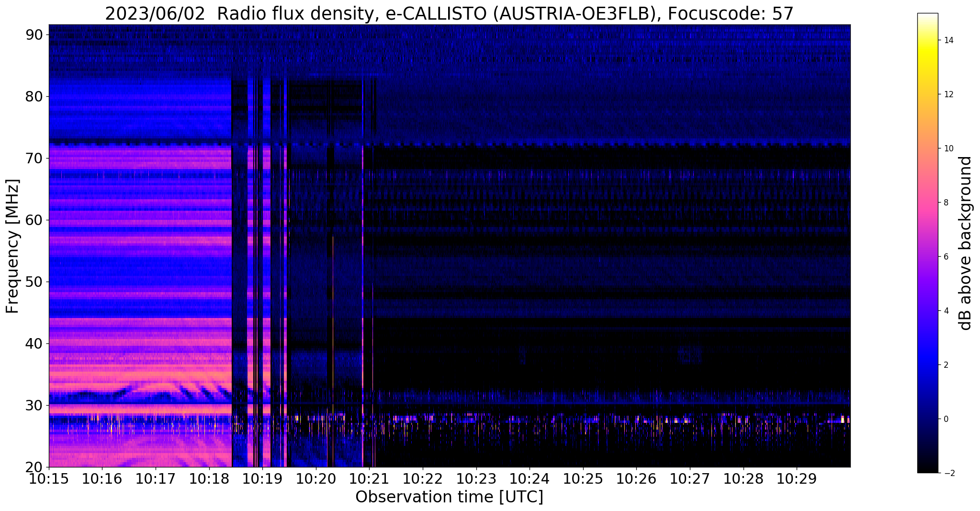
Task: Click the 80 MHz frequency tick label
Action: pyautogui.click(x=34, y=96)
